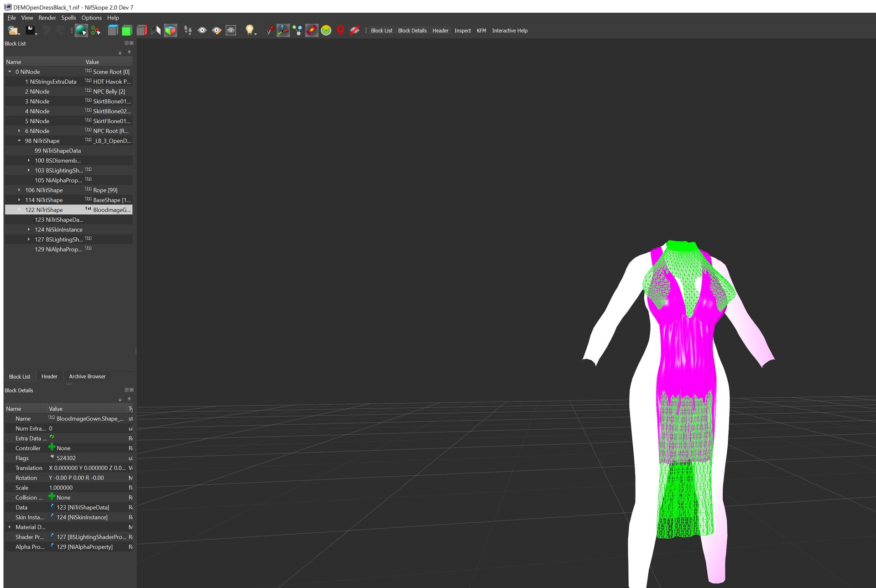Toggle vertex marker red pin display
876x588 pixels.
[270, 31]
